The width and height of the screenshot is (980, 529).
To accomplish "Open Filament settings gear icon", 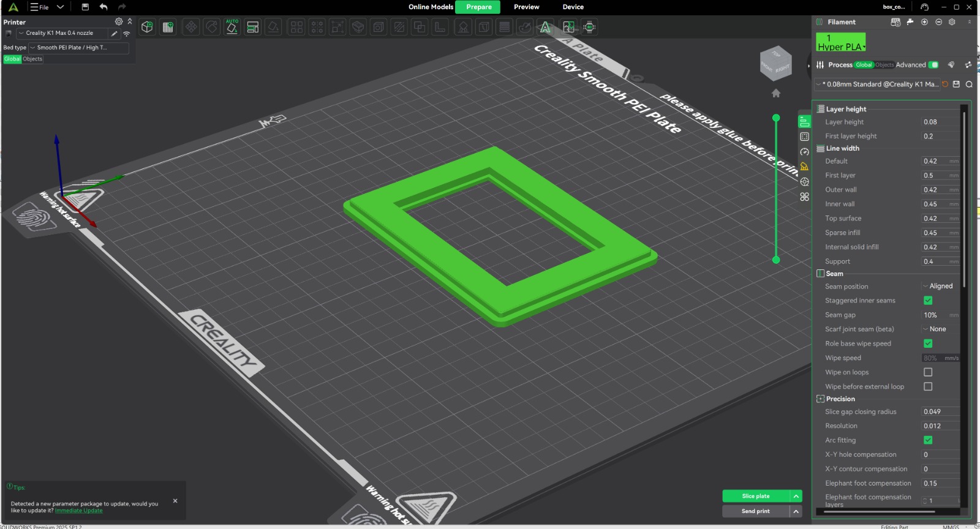I will [952, 22].
